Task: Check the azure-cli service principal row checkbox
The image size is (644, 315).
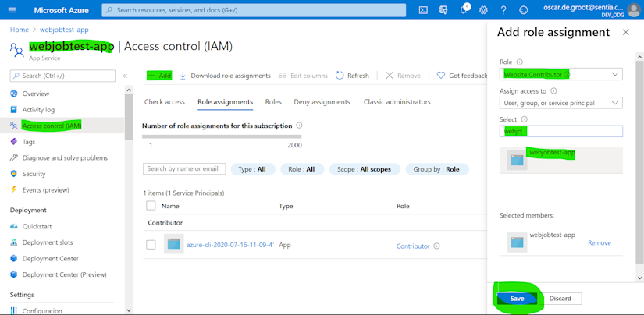Action: [151, 245]
